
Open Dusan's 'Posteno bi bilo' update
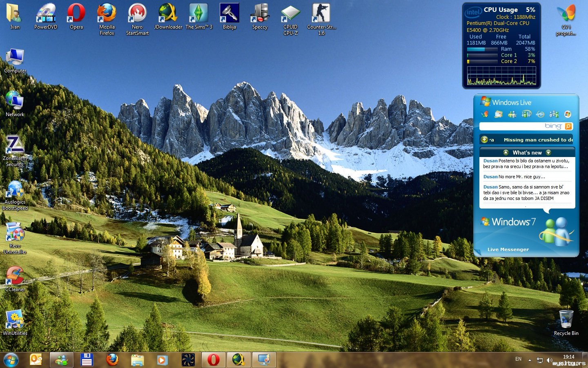[526, 164]
